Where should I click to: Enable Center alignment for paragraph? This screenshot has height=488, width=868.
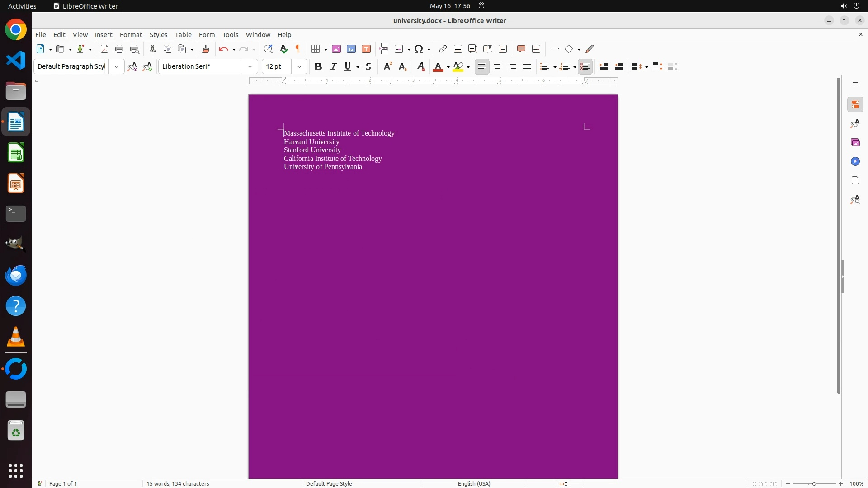click(x=497, y=67)
